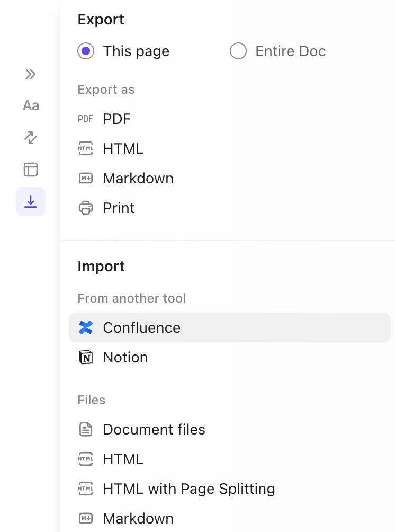Viewport: 395px width, 532px height.
Task: Open the Aa text style panel
Action: pos(30,105)
